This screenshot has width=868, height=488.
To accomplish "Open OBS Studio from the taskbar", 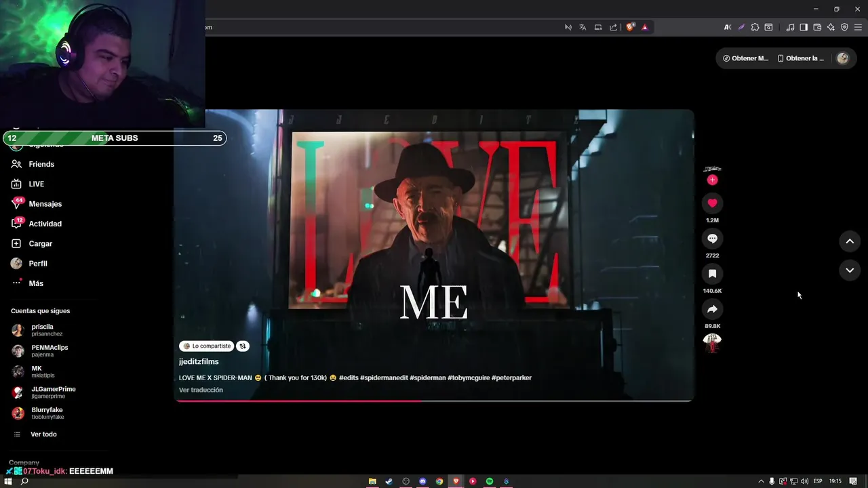I will point(406,481).
